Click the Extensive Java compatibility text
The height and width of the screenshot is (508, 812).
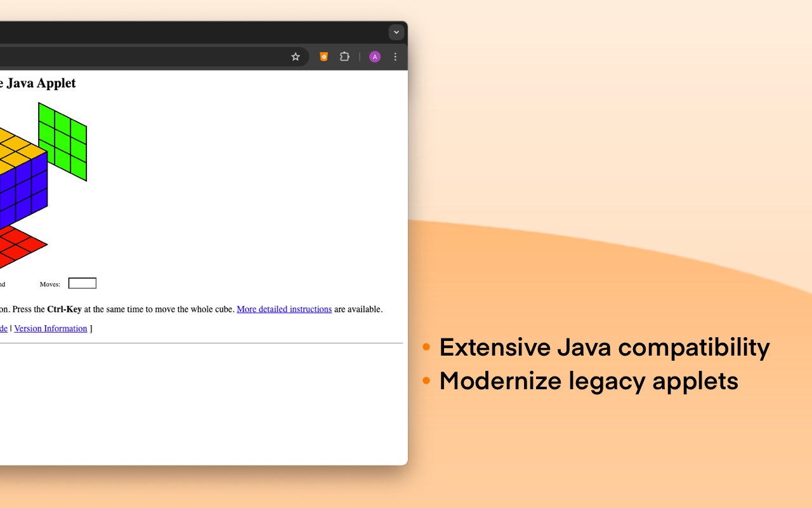(604, 347)
